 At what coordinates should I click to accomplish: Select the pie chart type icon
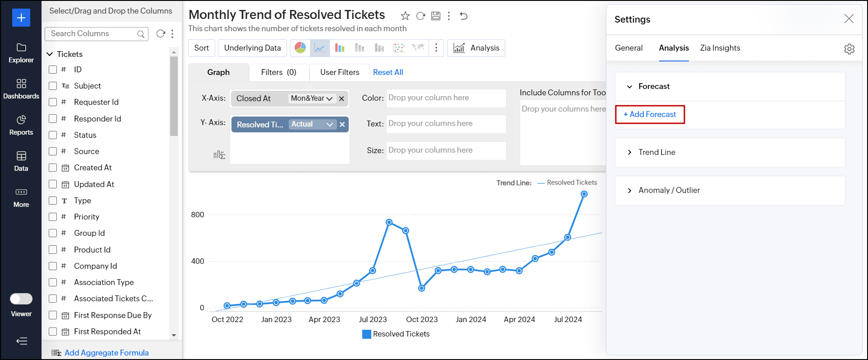tap(300, 48)
